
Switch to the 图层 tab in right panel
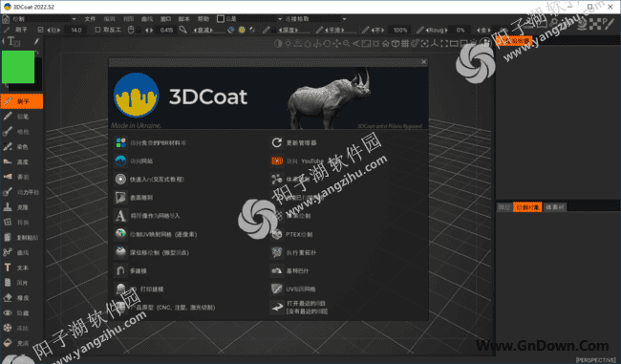click(504, 207)
